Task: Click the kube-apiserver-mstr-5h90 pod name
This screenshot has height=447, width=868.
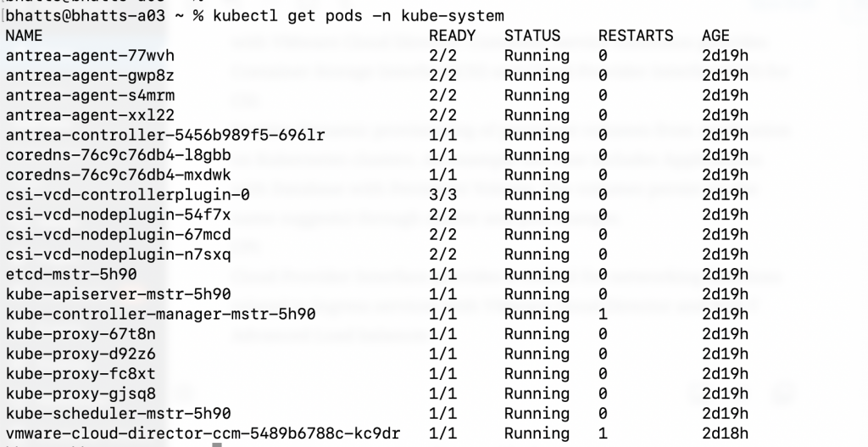Action: click(118, 294)
